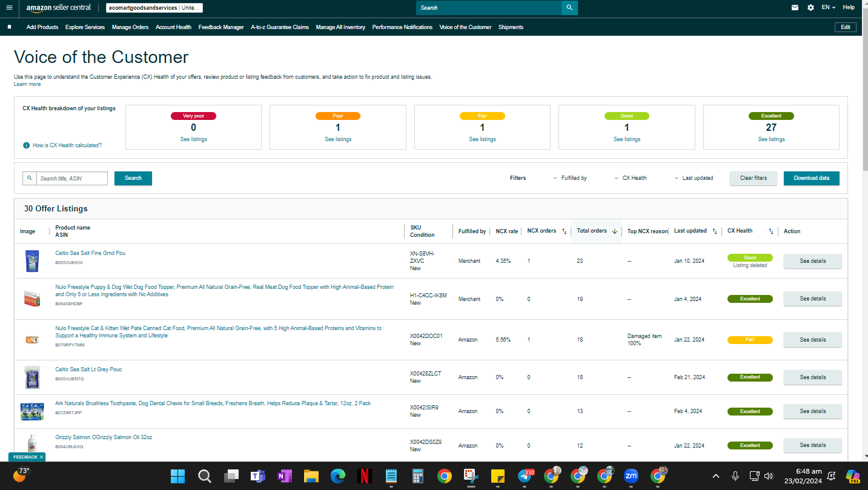The height and width of the screenshot is (490, 868).
Task: Open Account Health in the nav bar
Action: 173,27
